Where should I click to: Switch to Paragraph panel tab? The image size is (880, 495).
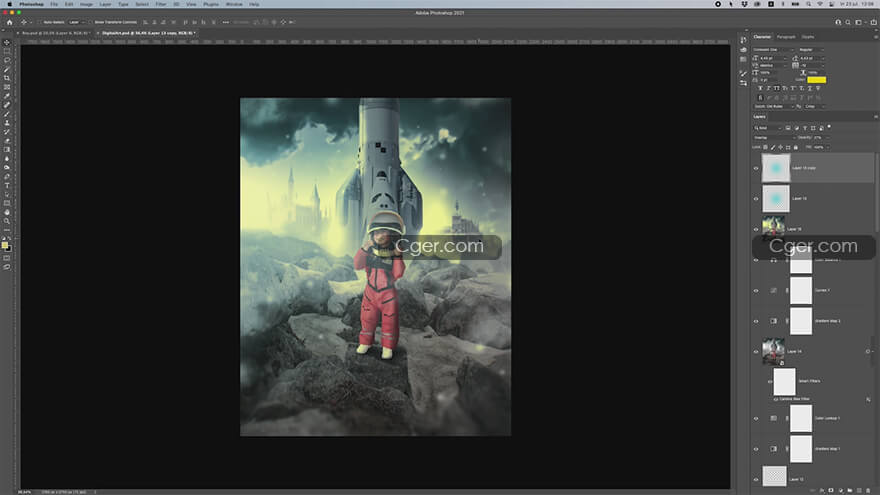[786, 37]
